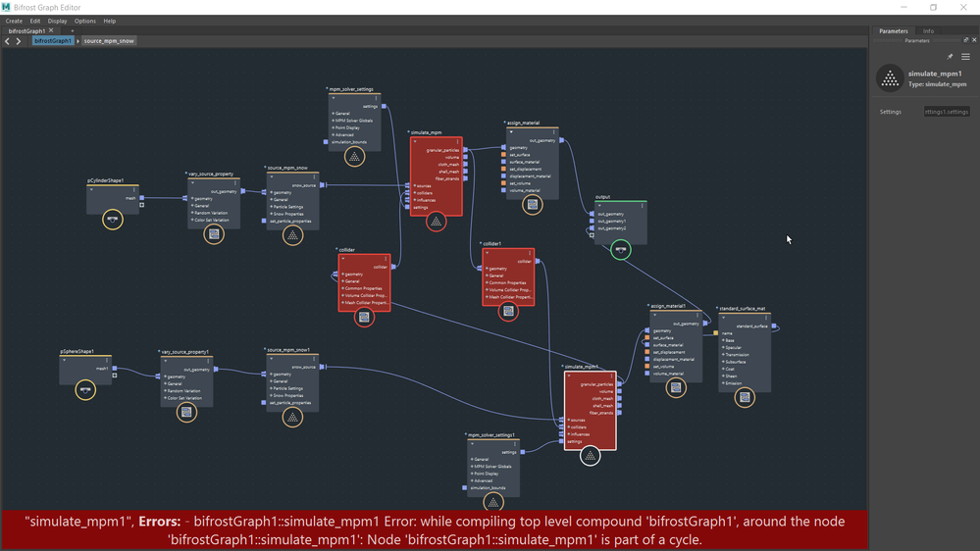Open the Edit menu
Screen dimensions: 980x551
coord(35,21)
